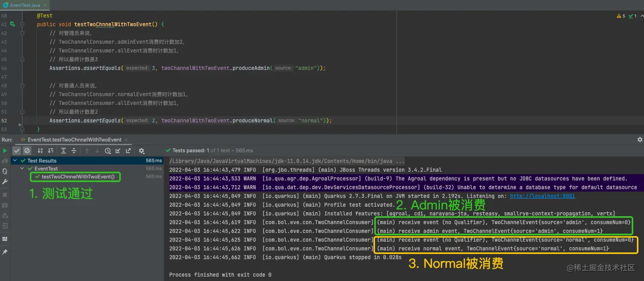Sort test results alphabetically
Screen dimensions: 644x281
pos(40,151)
